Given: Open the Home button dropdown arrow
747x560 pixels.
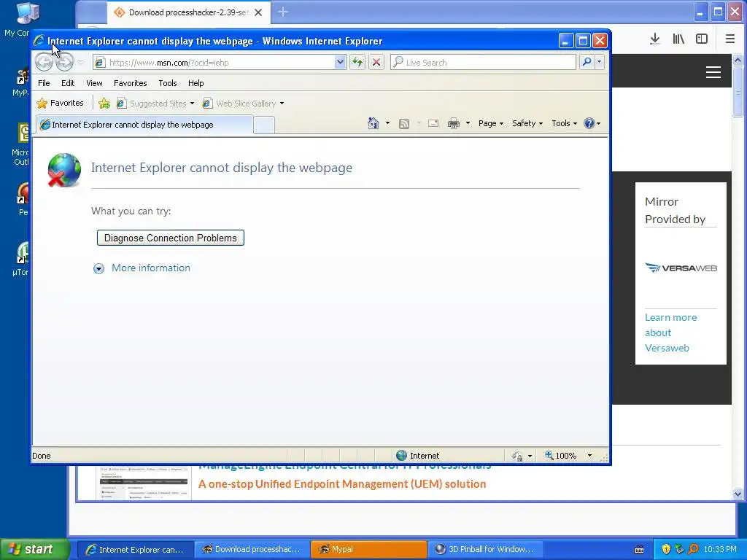Looking at the screenshot, I should click(x=387, y=123).
